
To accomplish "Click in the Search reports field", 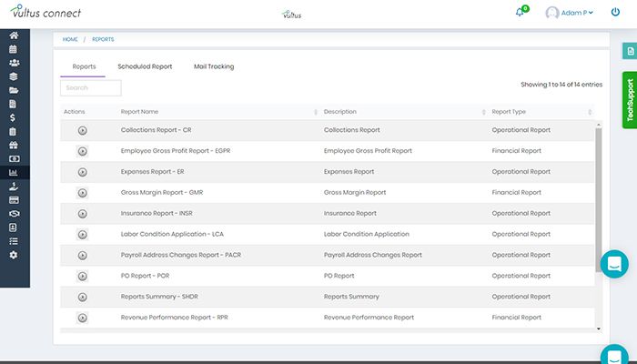I will point(90,88).
